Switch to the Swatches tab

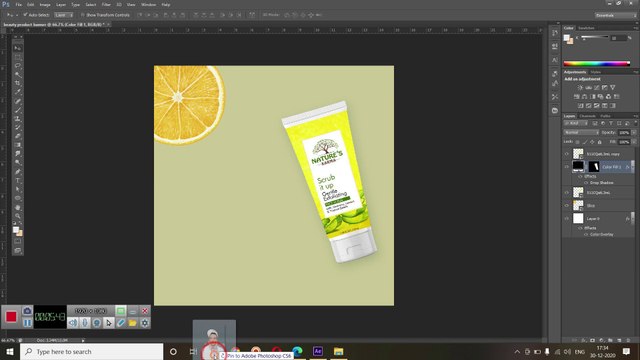[586, 28]
